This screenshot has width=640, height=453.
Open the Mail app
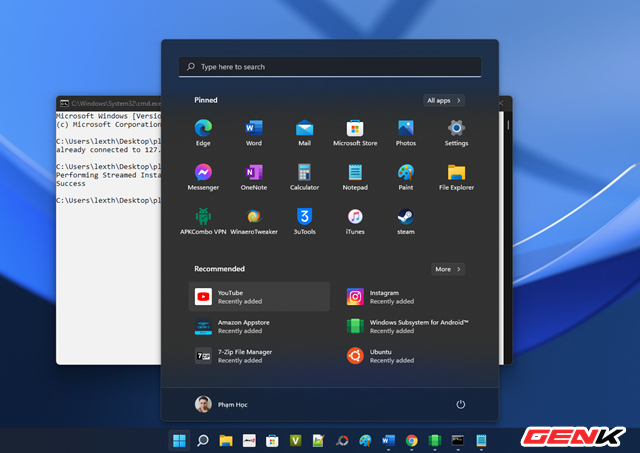(x=304, y=133)
